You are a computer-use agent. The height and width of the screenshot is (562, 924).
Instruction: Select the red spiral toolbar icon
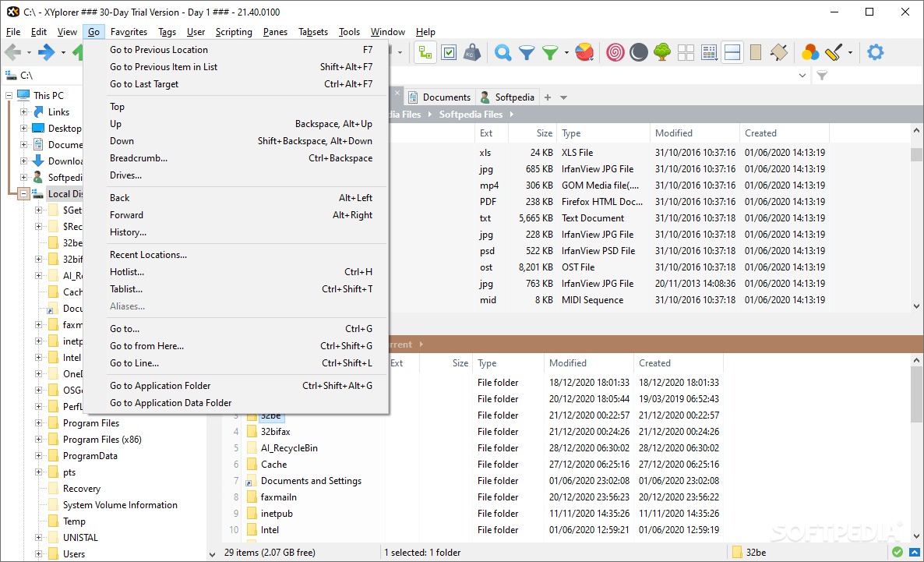click(615, 52)
